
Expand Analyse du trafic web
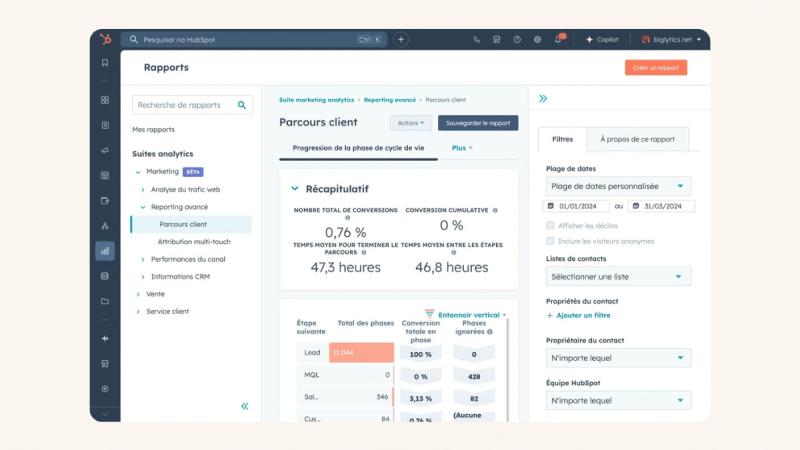(x=142, y=189)
